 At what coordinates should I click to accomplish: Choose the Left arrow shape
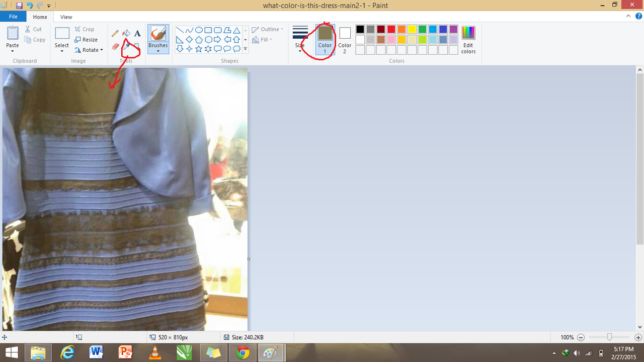pos(227,40)
